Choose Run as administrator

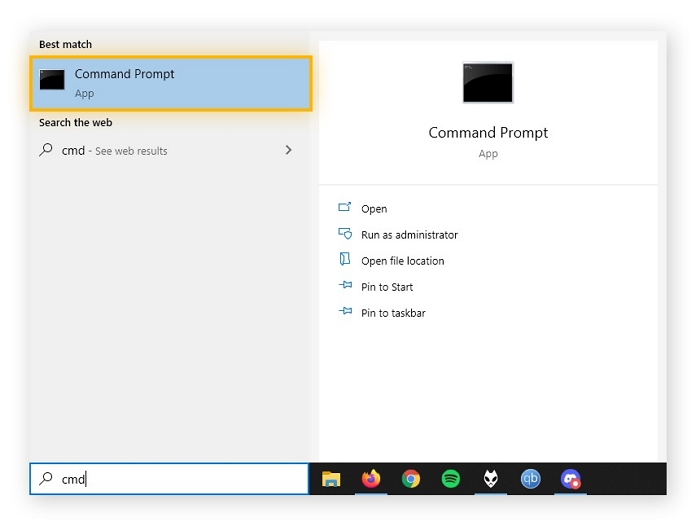[409, 235]
